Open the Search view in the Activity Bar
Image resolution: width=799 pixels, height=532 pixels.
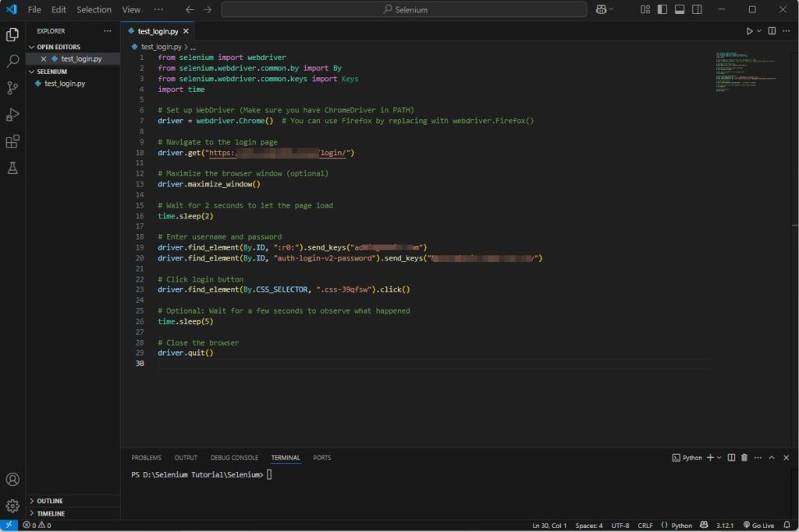tap(11, 59)
